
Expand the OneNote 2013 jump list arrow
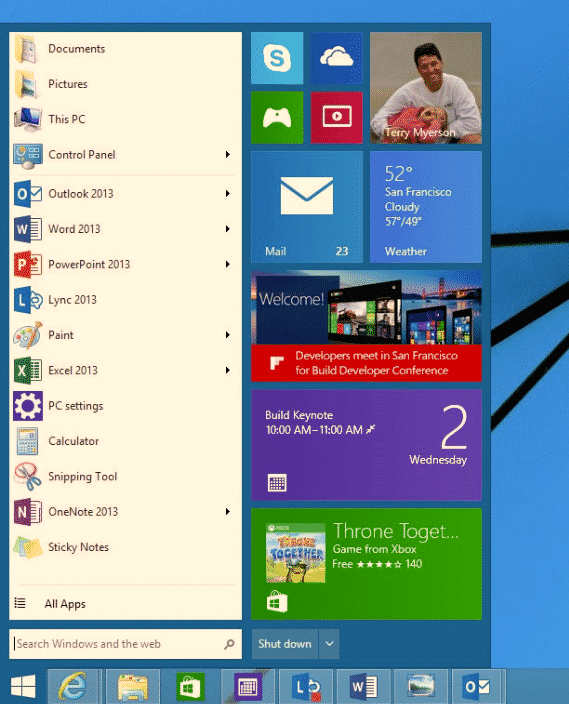[x=228, y=512]
